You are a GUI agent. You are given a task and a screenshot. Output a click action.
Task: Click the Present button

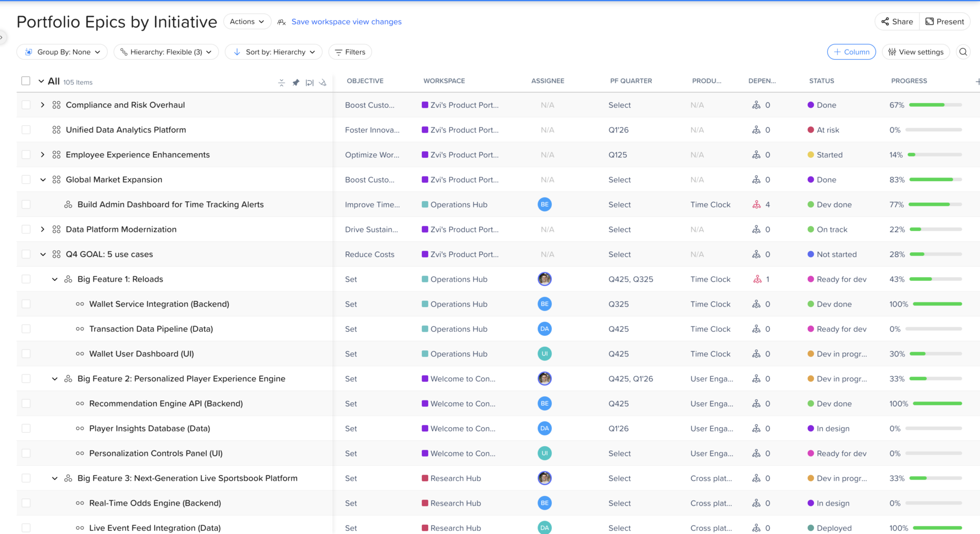point(945,22)
